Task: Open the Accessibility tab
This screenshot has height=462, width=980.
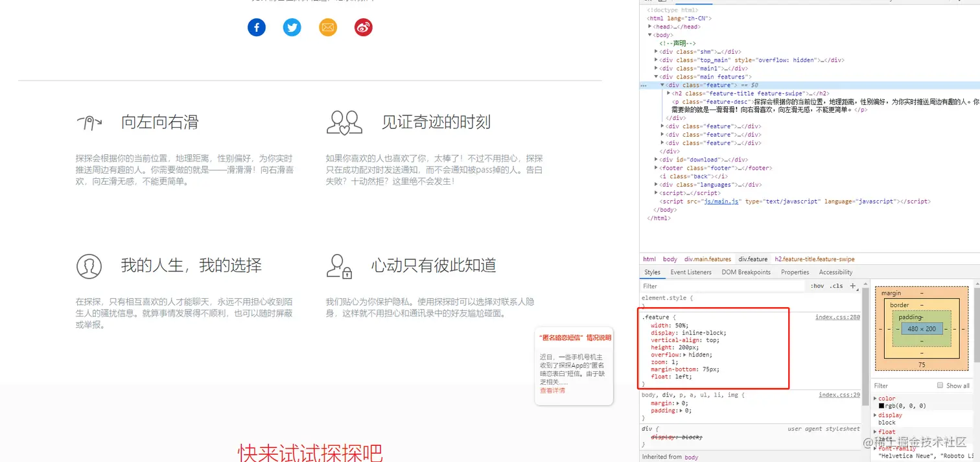Action: pos(835,272)
